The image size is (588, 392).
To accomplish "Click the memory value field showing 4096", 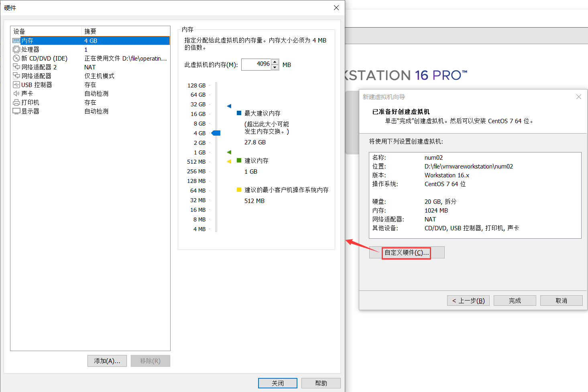I will tap(256, 64).
